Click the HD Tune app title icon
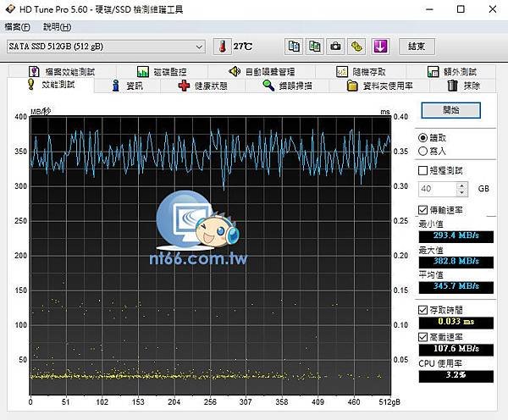This screenshot has width=508, height=420. [x=10, y=9]
